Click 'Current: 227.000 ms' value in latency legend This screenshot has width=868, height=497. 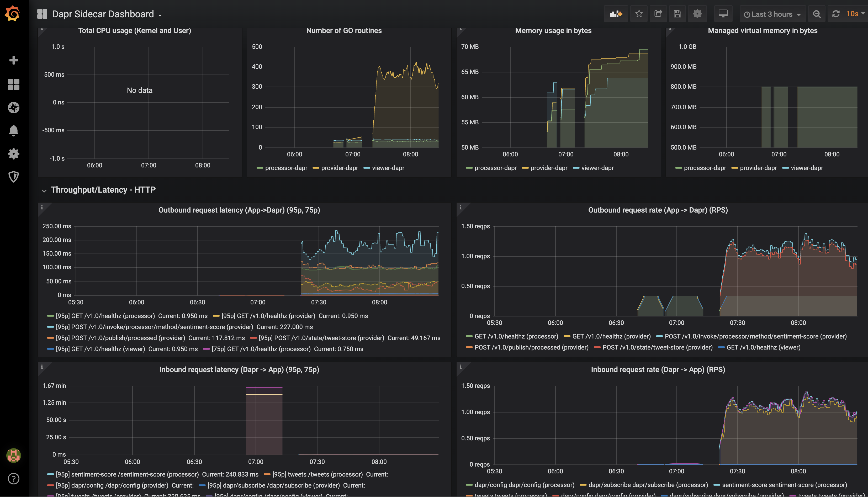285,327
